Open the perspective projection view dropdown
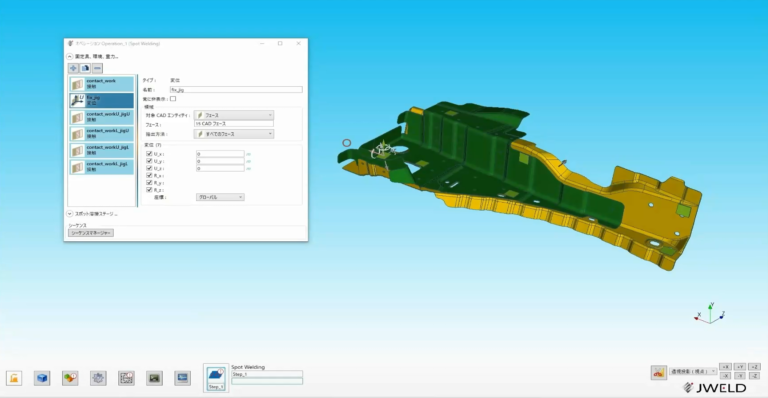This screenshot has height=398, width=768. coord(694,372)
